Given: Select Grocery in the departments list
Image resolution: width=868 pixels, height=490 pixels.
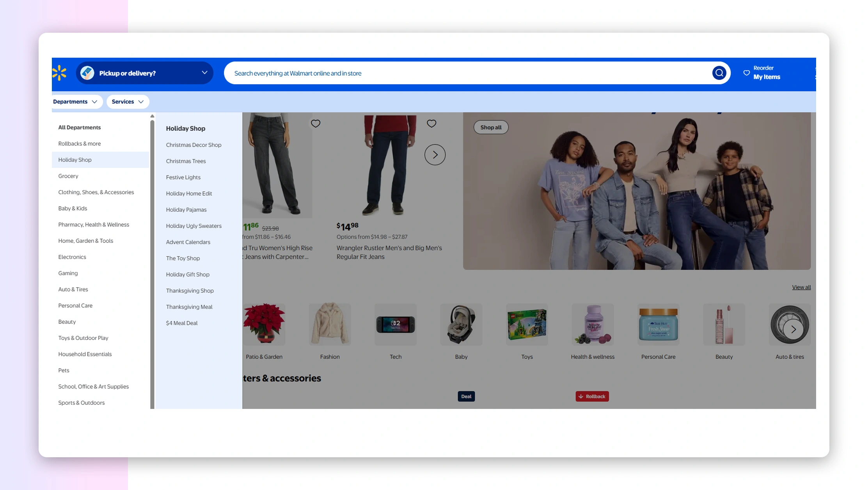Looking at the screenshot, I should coord(68,176).
